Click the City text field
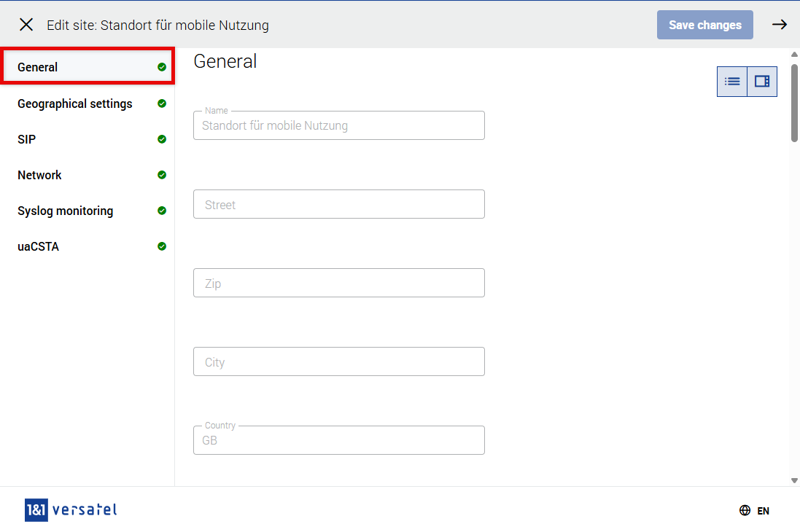The image size is (800, 532). coord(338,361)
